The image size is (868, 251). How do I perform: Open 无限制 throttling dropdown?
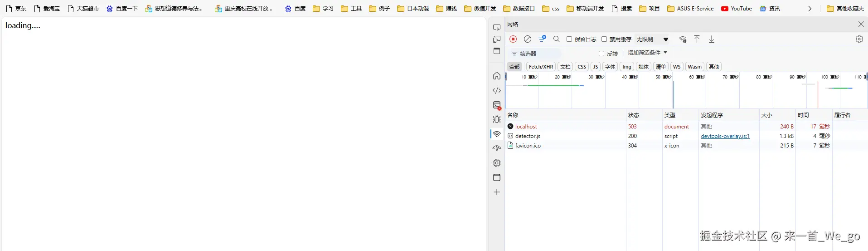click(652, 39)
